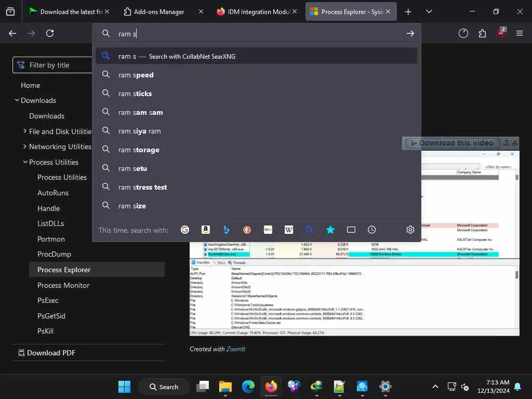Choose the 'ram sam sam' suggestion
Viewport: 532px width, 399px height.
point(257,112)
